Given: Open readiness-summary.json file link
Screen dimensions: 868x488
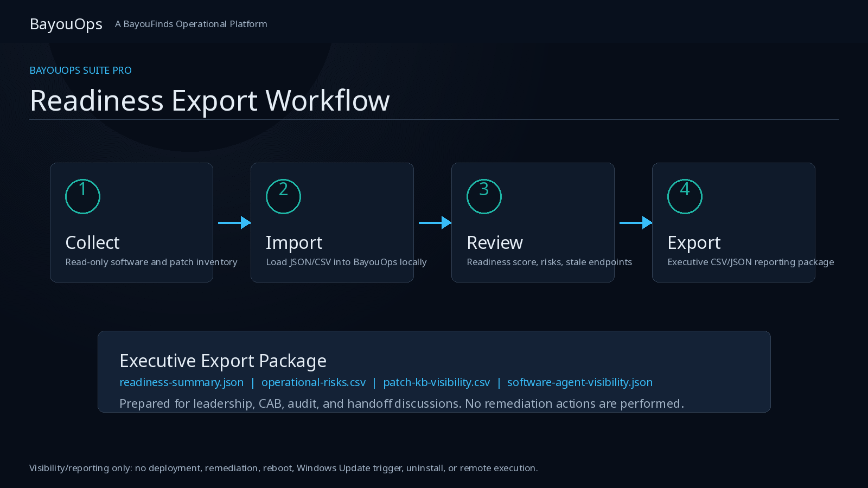Looking at the screenshot, I should pyautogui.click(x=182, y=382).
